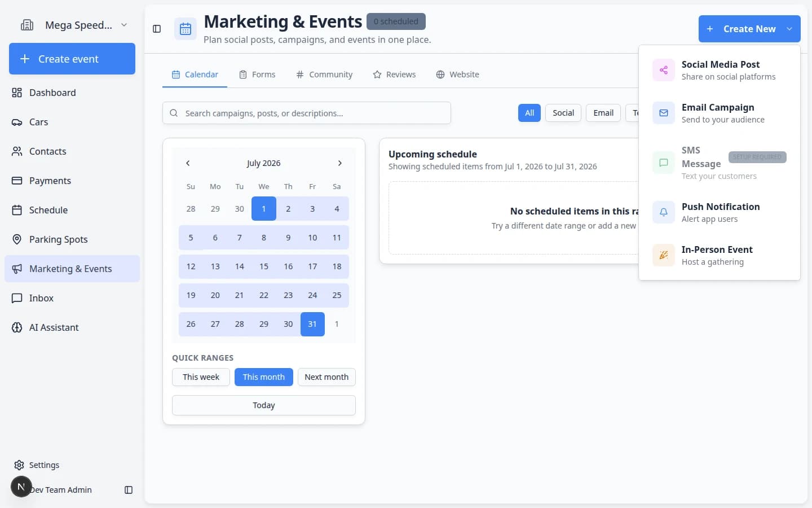This screenshot has height=508, width=812.
Task: Click the calendar icon beside Marketing & Events title
Action: pyautogui.click(x=186, y=29)
